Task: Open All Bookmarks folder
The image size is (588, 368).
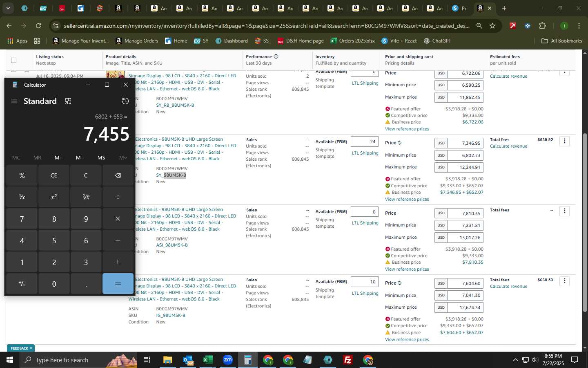Action: pyautogui.click(x=561, y=41)
